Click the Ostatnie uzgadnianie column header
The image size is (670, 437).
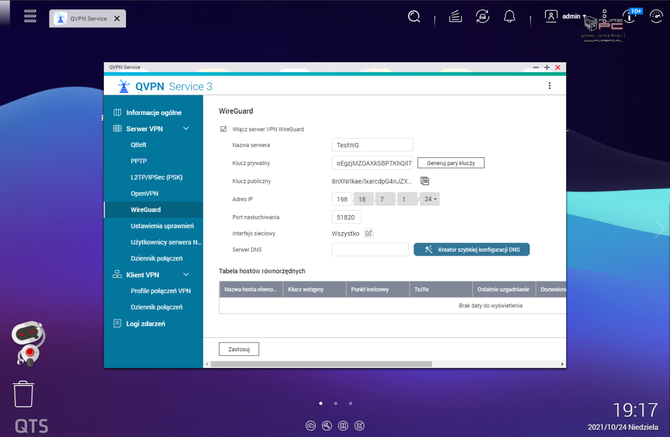click(504, 289)
